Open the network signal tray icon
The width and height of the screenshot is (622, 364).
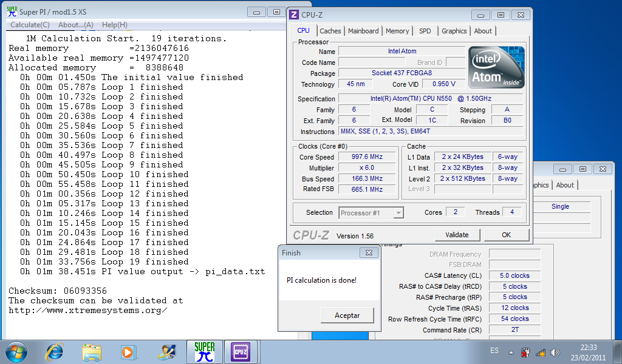click(540, 352)
